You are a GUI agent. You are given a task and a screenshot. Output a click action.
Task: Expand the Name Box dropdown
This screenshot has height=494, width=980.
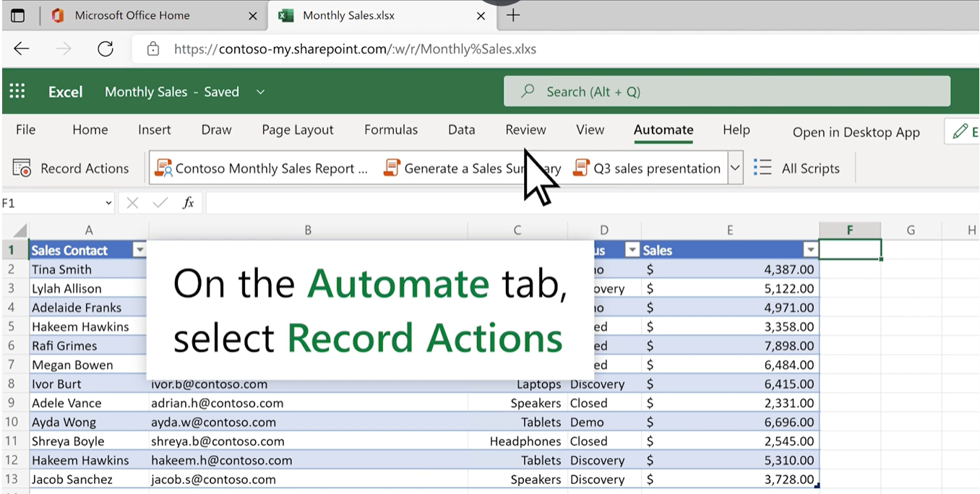108,204
